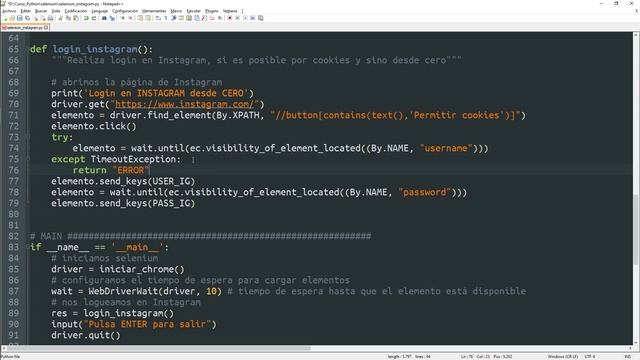Click the INS status bar indicator
640x360 pixels.
(627, 357)
